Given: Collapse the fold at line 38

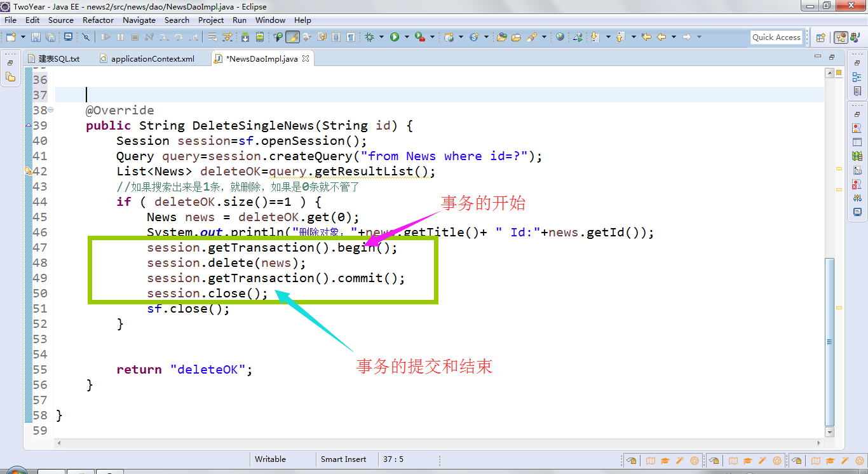Looking at the screenshot, I should [51, 110].
